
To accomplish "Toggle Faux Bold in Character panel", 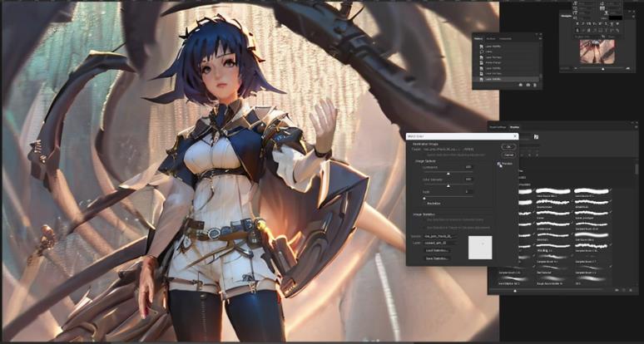I will pos(577,23).
